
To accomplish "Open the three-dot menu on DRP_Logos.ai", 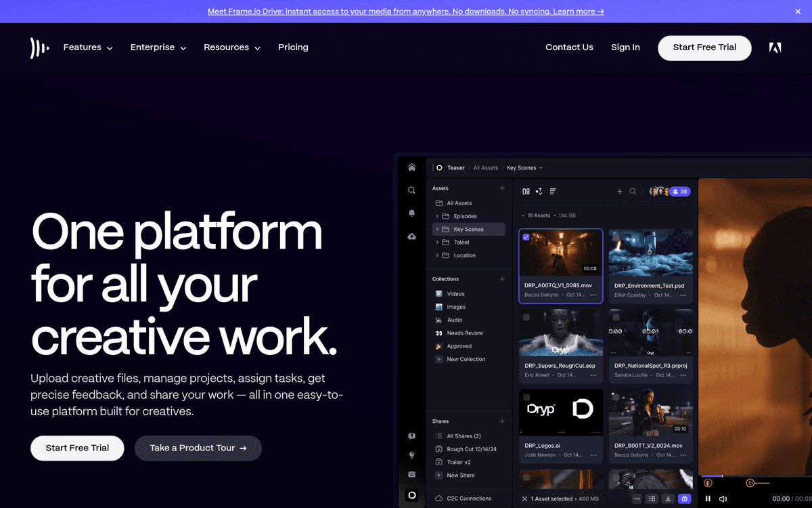I will coord(593,455).
